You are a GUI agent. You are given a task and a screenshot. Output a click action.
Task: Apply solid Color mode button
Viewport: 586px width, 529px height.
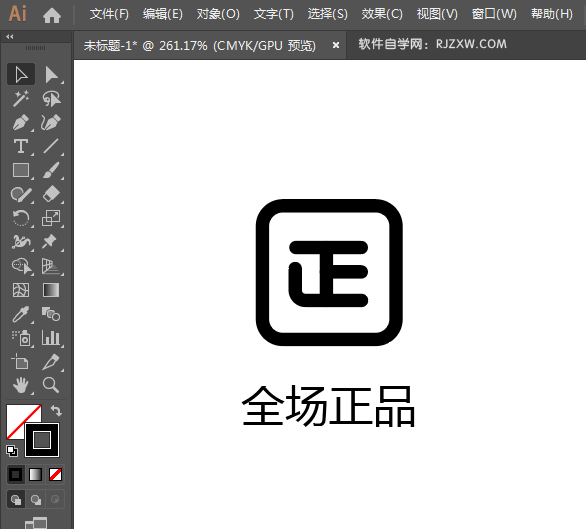tap(16, 475)
